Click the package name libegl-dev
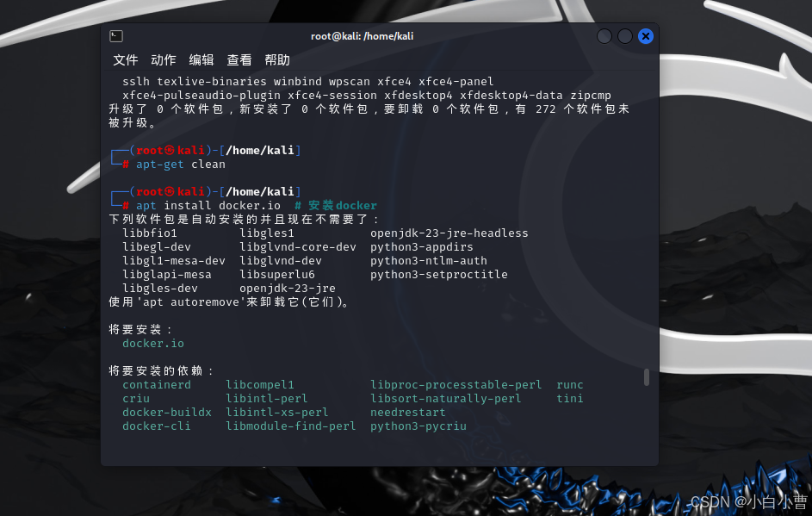Viewport: 812px width, 516px height. (x=157, y=247)
